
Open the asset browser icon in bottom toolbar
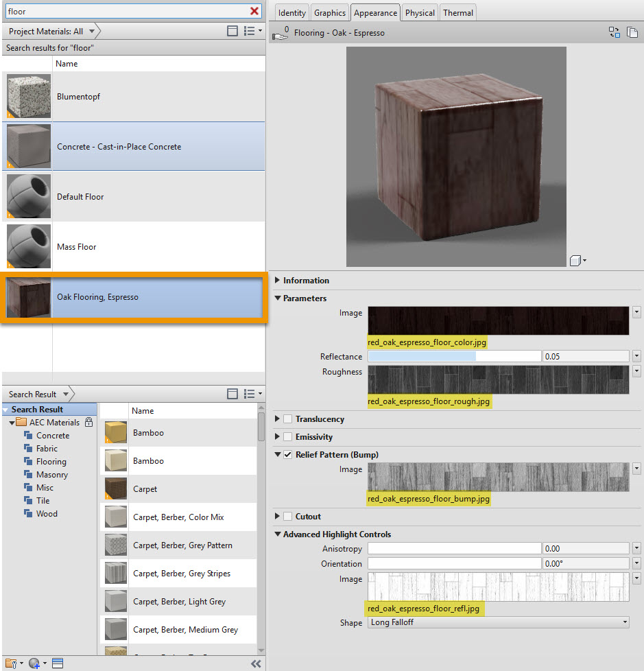[58, 663]
